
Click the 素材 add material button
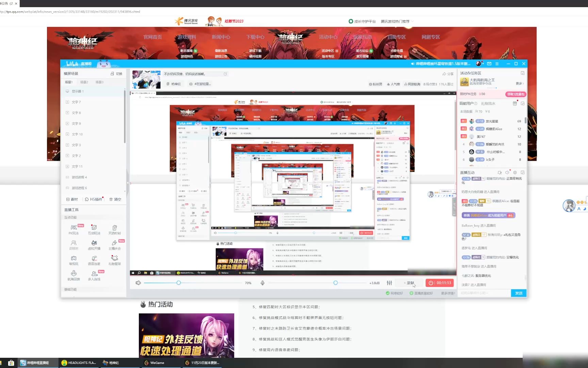coord(72,199)
